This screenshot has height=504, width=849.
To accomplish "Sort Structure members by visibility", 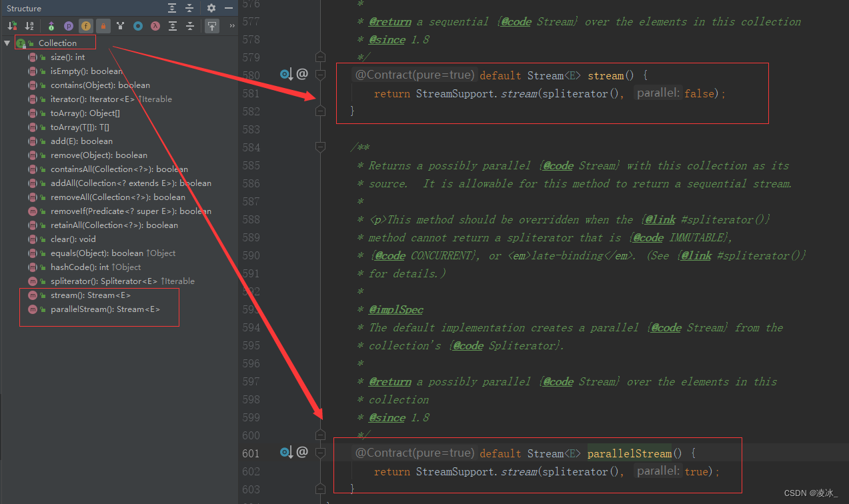I will pyautogui.click(x=12, y=25).
